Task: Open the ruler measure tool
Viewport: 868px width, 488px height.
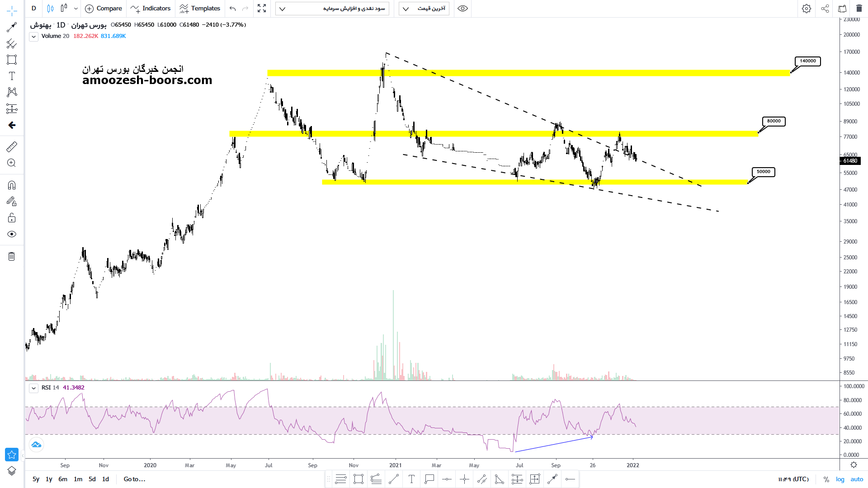Action: click(x=12, y=146)
